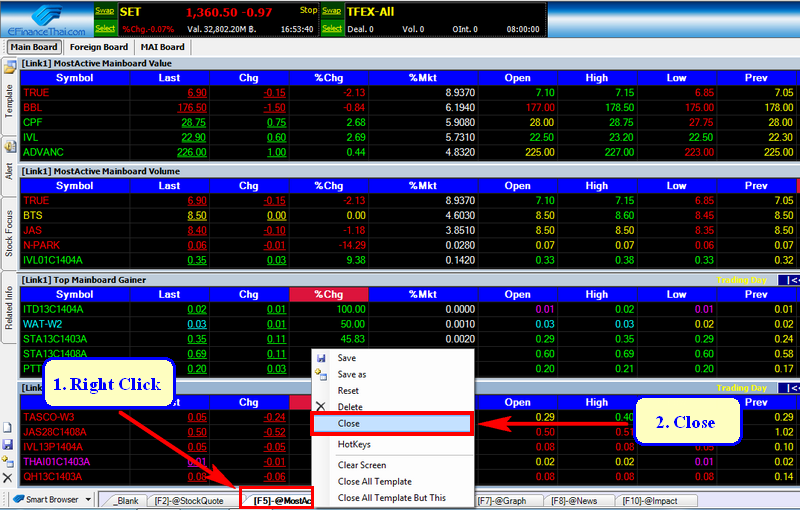
Task: Select Close in the context menu
Action: (x=392, y=424)
